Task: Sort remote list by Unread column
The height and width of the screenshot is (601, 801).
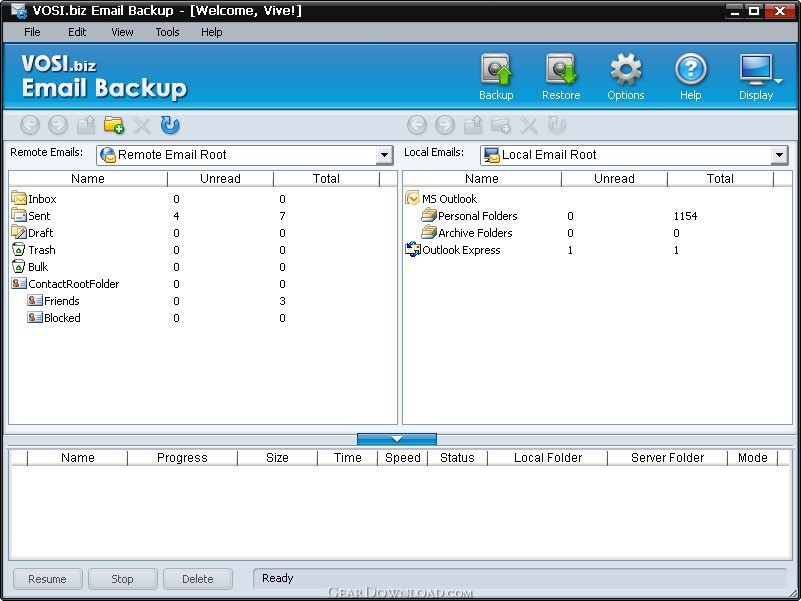Action: pos(220,178)
